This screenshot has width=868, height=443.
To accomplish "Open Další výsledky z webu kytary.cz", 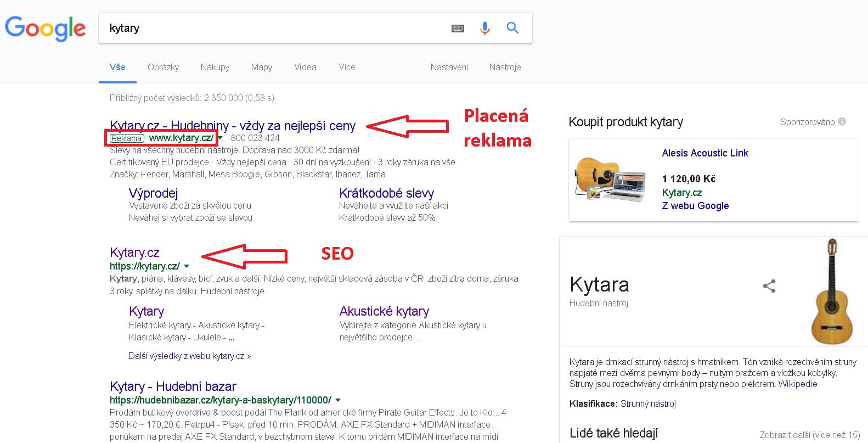I will pyautogui.click(x=189, y=356).
